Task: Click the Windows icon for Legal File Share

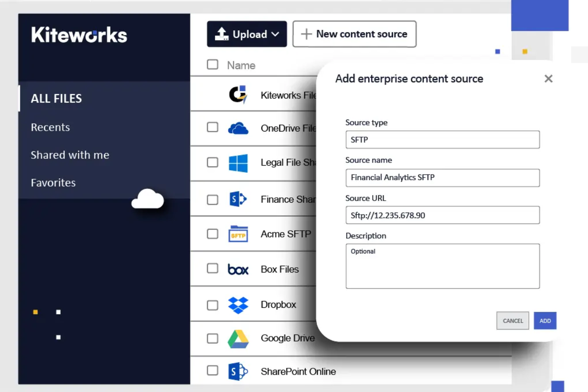Action: (238, 163)
